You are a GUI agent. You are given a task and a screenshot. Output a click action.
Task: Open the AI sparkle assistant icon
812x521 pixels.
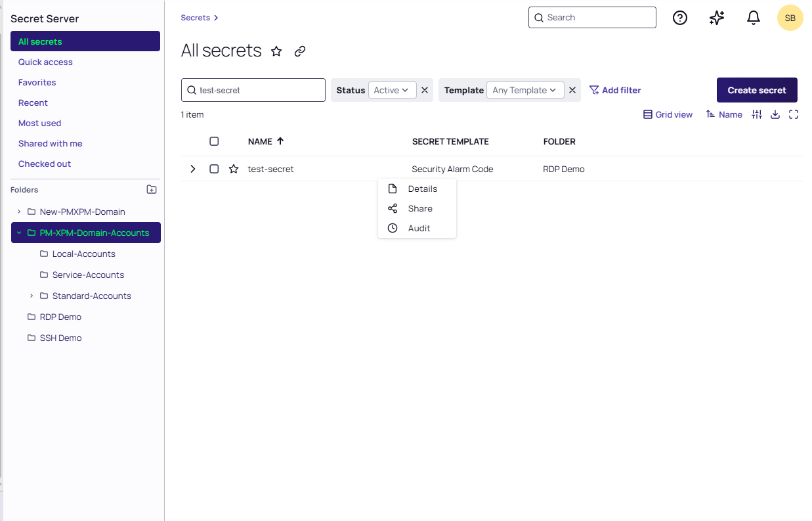pyautogui.click(x=717, y=18)
